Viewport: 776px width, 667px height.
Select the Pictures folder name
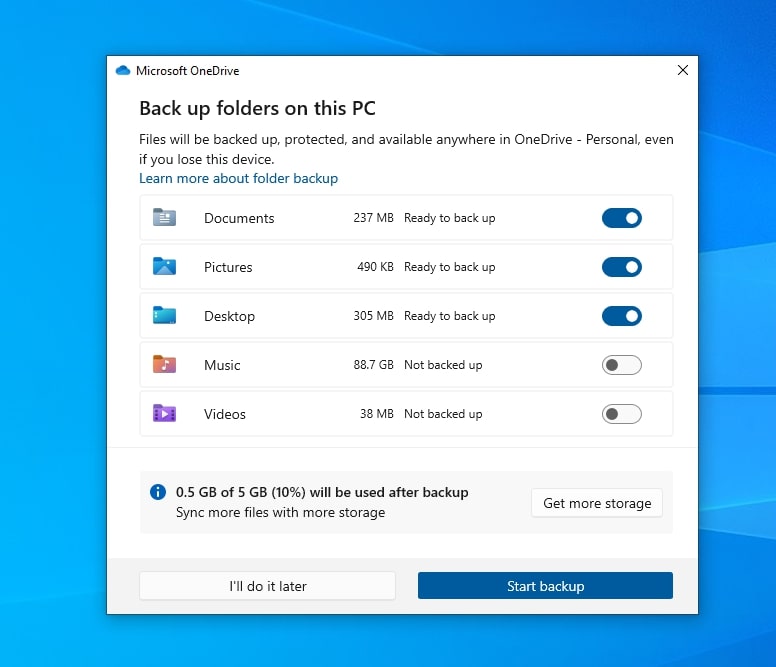point(228,267)
